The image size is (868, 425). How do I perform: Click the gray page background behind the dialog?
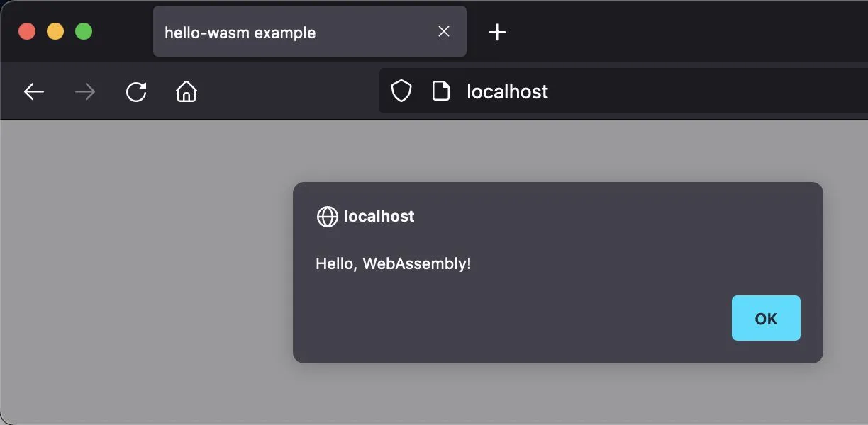142,283
